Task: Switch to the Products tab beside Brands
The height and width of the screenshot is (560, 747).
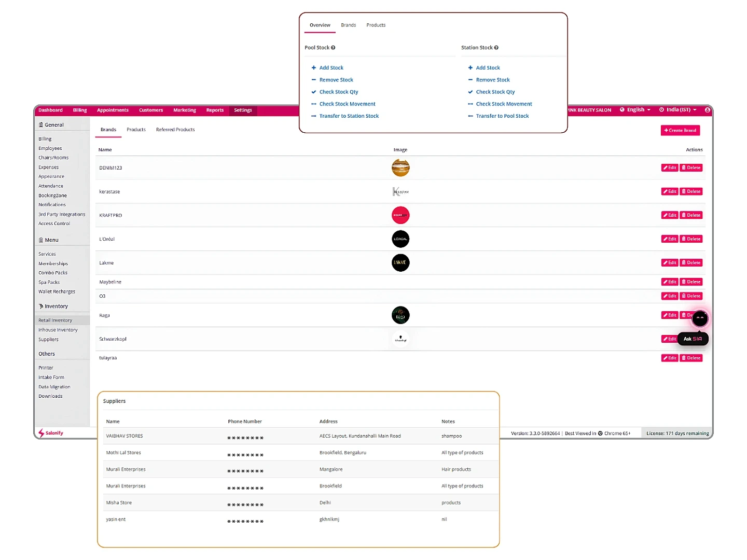Action: pos(136,130)
